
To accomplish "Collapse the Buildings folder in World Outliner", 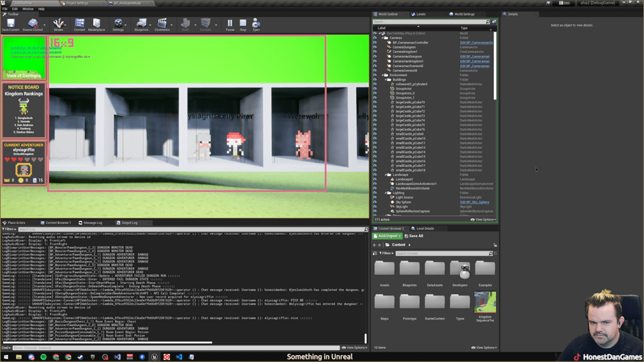I will (x=386, y=79).
